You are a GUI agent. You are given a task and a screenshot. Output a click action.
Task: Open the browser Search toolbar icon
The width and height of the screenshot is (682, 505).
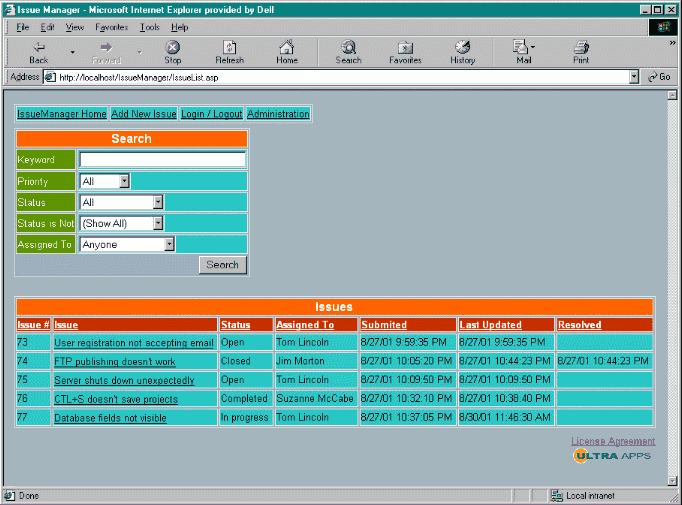point(348,47)
